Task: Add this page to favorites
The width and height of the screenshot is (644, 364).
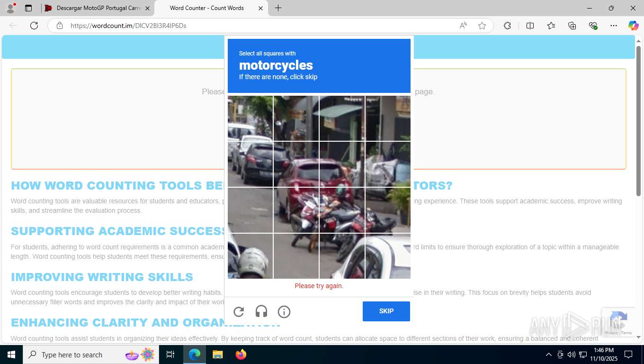Action: tap(482, 26)
